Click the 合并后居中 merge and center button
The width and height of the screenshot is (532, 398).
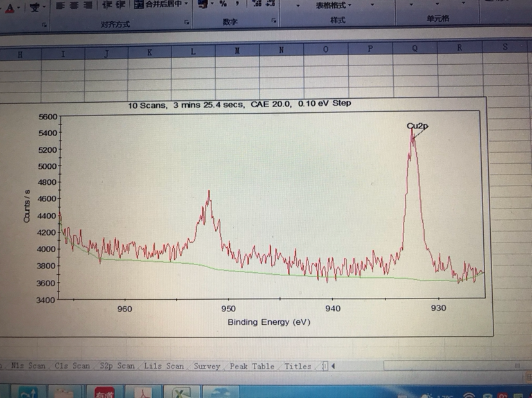tap(158, 4)
